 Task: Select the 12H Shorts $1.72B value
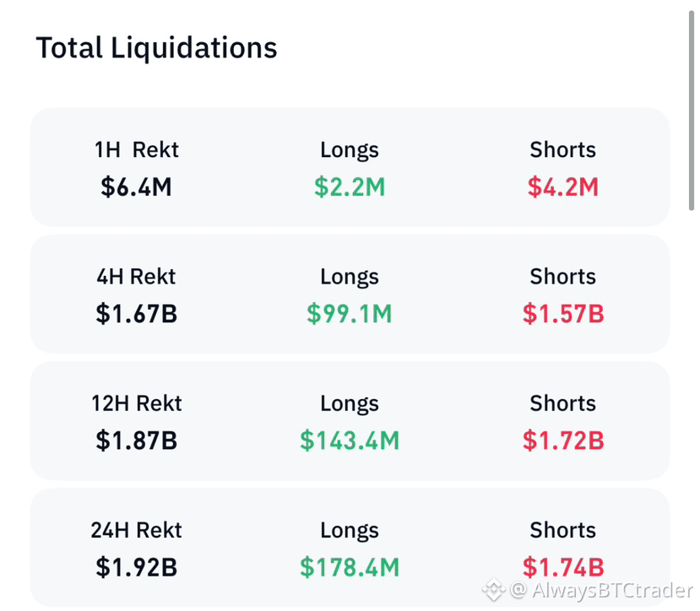(x=563, y=440)
